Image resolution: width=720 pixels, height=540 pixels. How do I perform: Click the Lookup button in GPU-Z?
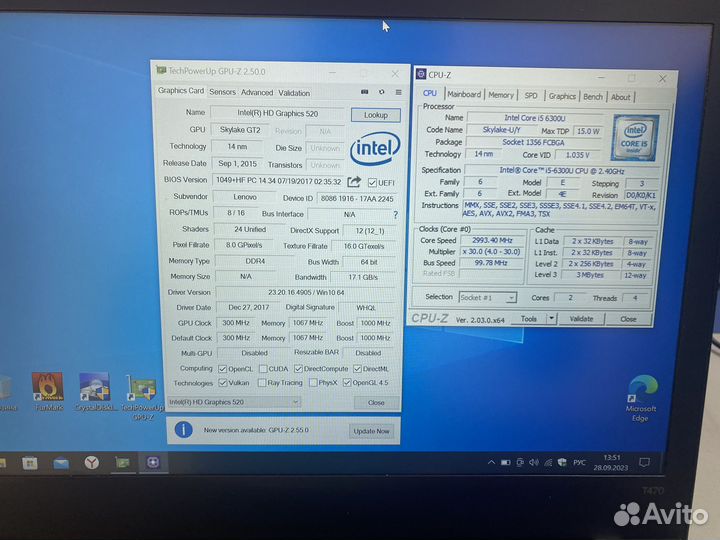[x=376, y=115]
